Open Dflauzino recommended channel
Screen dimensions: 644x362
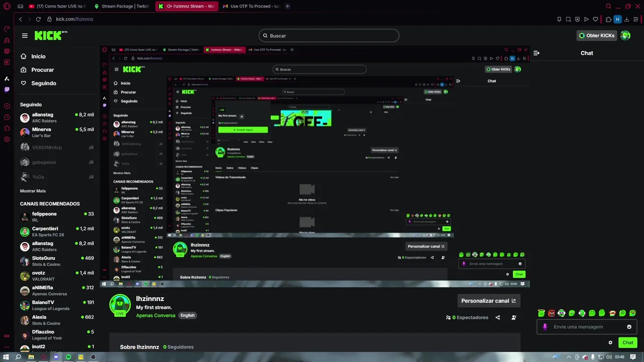point(57,335)
